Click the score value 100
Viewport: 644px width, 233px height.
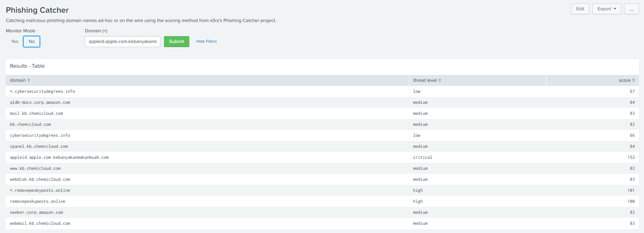631,201
